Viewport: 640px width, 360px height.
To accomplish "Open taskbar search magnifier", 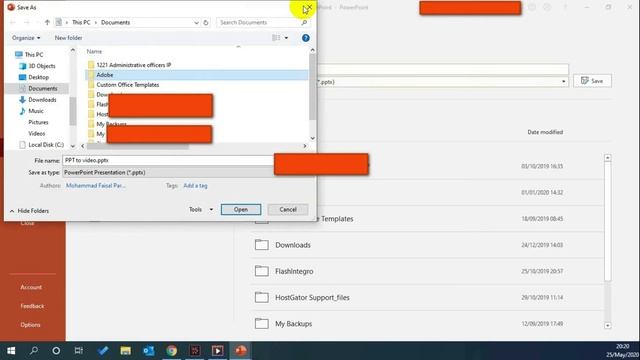I will point(34,351).
